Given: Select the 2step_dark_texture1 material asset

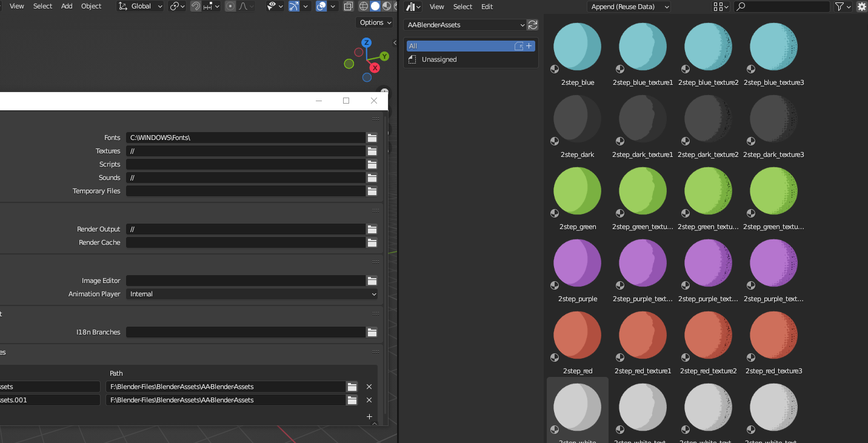Looking at the screenshot, I should point(643,125).
